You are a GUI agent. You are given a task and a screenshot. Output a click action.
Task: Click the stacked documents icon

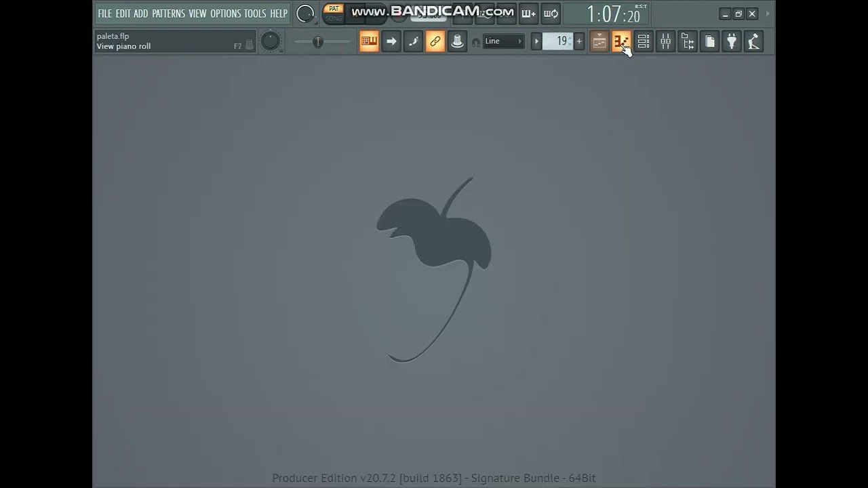pyautogui.click(x=710, y=41)
